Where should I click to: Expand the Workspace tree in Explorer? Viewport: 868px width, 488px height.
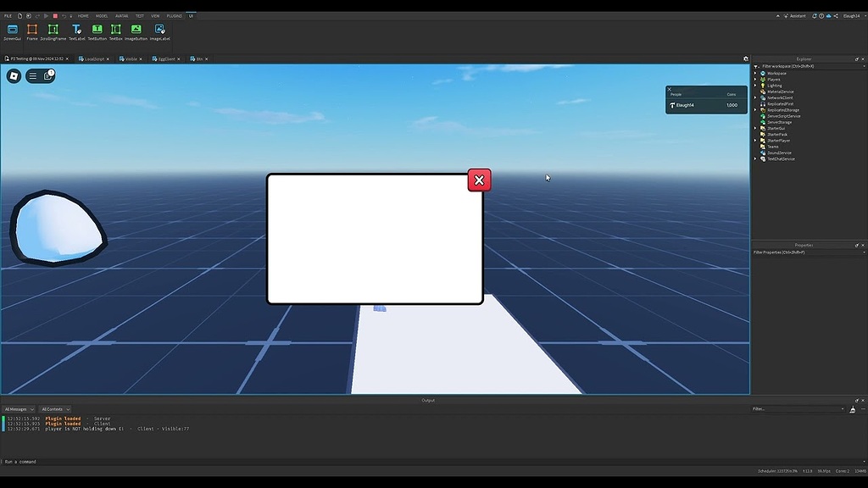(755, 74)
